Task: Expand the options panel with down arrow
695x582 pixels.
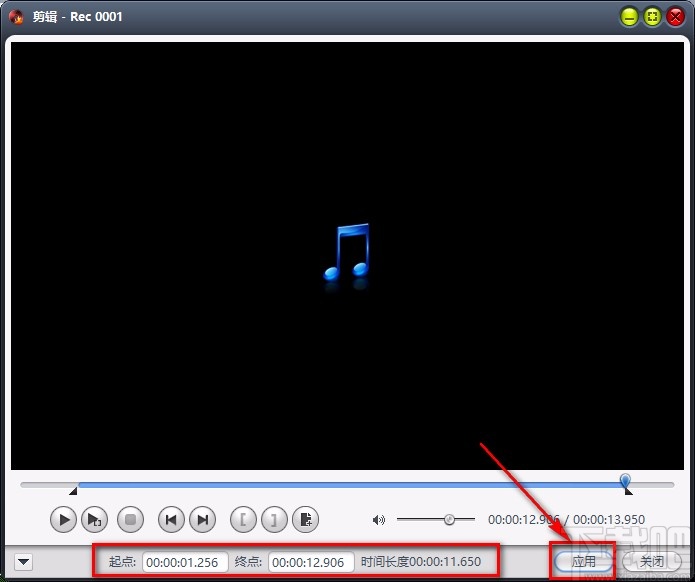Action: pyautogui.click(x=23, y=562)
